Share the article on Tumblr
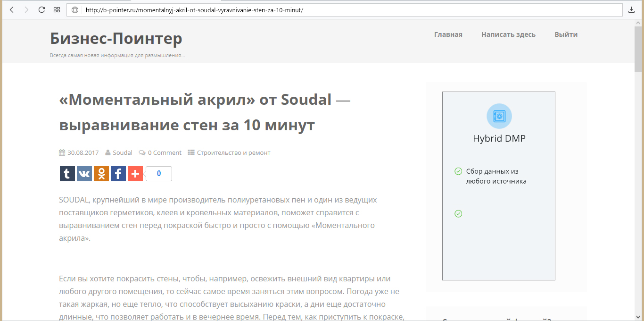The height and width of the screenshot is (321, 644). click(x=67, y=174)
